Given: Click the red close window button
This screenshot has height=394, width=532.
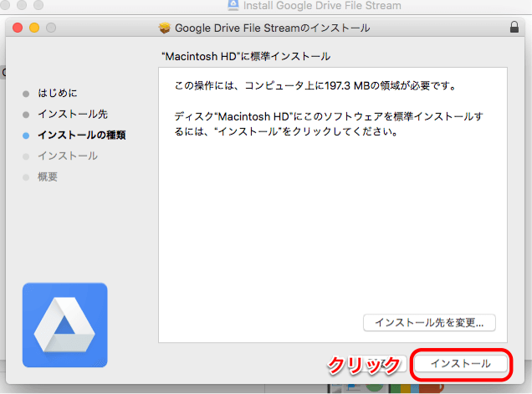Looking at the screenshot, I should coord(18,28).
